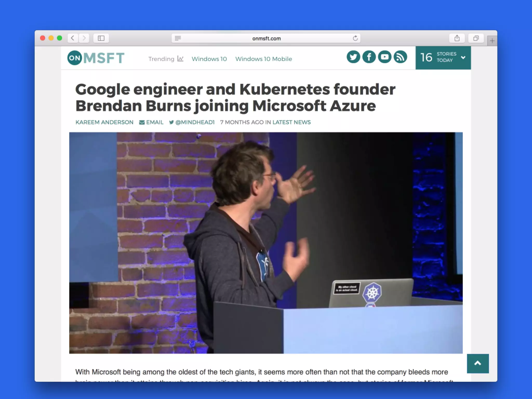Email the author via EMAIL link
The height and width of the screenshot is (399, 532).
point(151,122)
